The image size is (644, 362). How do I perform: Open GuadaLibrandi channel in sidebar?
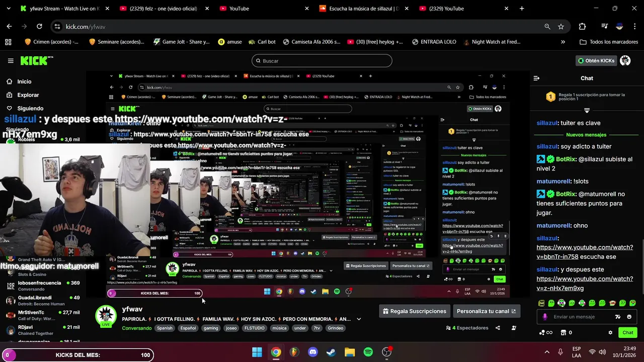[43, 300]
